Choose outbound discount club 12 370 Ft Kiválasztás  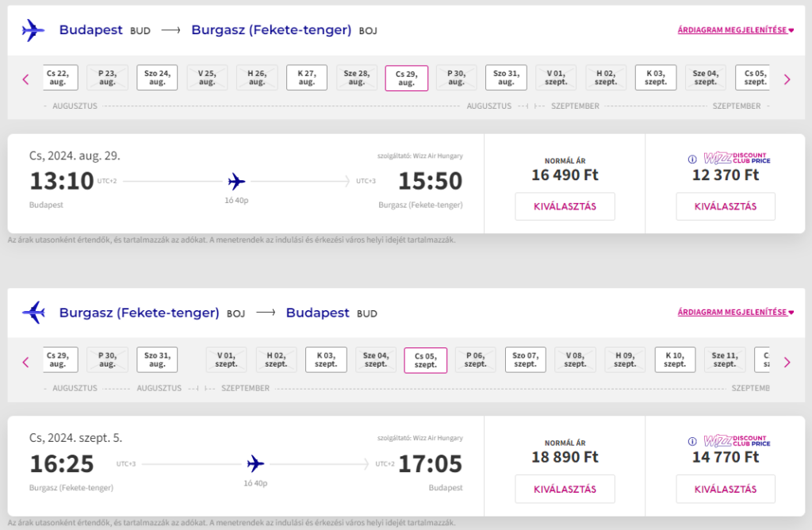click(726, 206)
